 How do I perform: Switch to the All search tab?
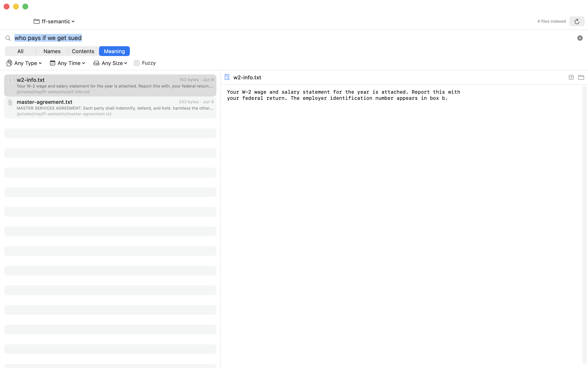point(20,51)
